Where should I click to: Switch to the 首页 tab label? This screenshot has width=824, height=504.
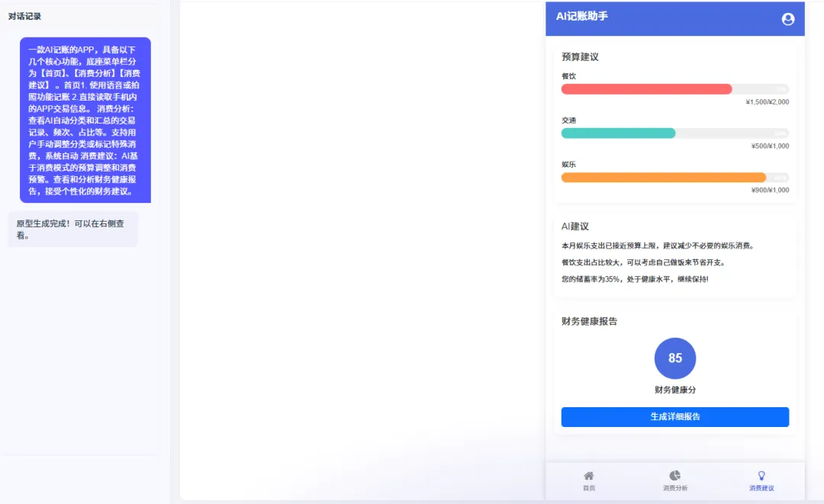point(588,488)
